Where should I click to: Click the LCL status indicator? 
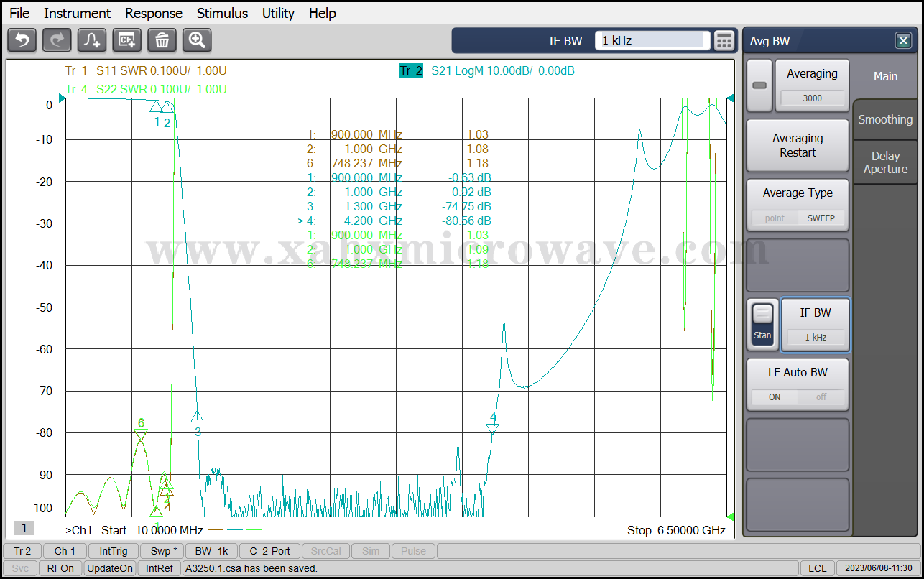pos(817,568)
